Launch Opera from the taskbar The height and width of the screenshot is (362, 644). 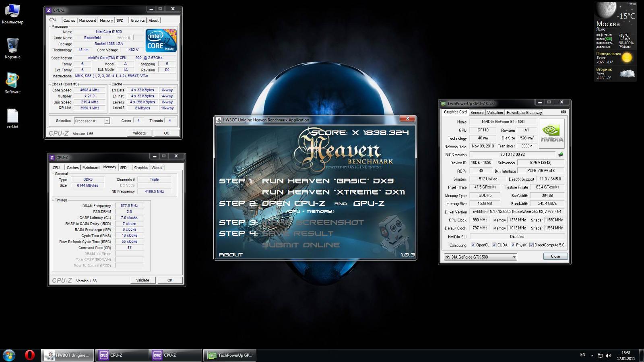pyautogui.click(x=29, y=355)
